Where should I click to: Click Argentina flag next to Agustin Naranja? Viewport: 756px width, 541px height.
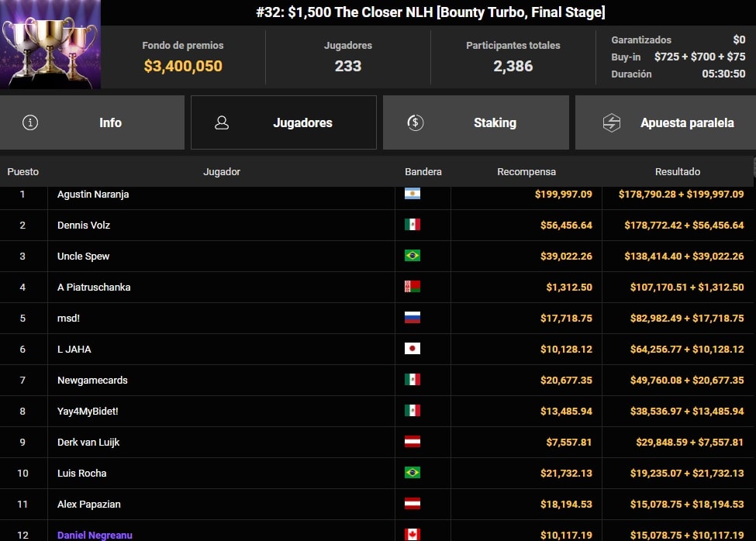[414, 195]
